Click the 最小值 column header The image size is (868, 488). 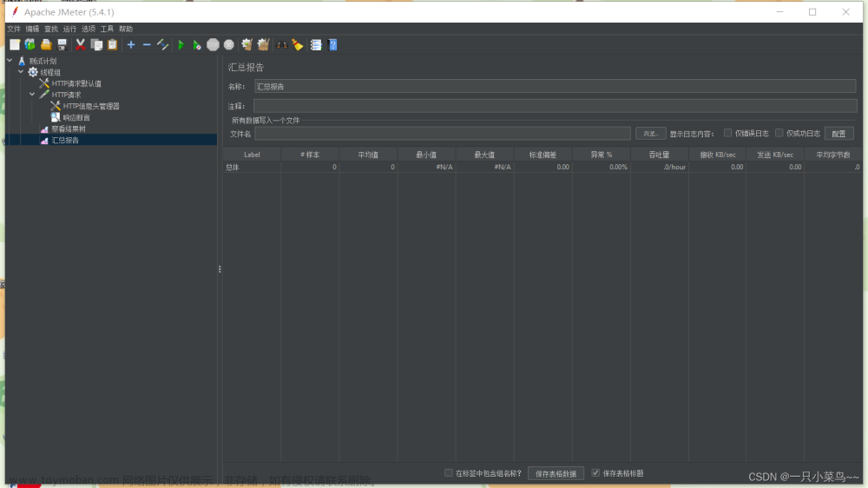[426, 155]
